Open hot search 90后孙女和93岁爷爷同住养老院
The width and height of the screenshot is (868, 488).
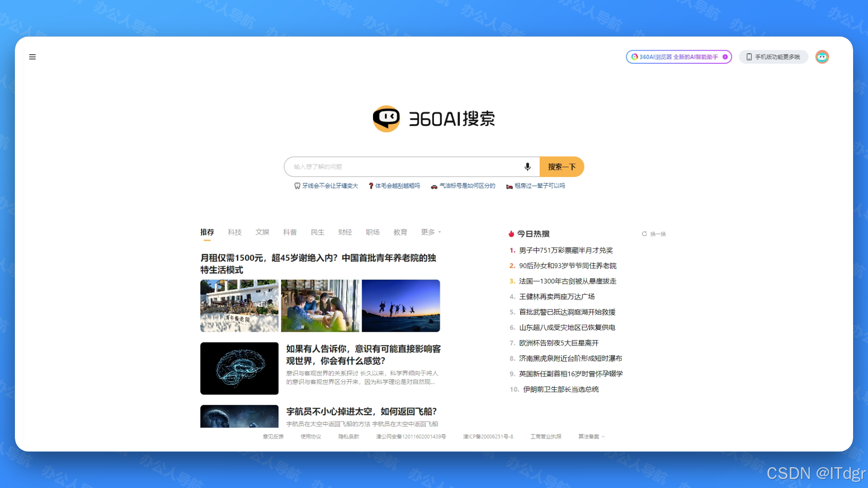click(567, 266)
